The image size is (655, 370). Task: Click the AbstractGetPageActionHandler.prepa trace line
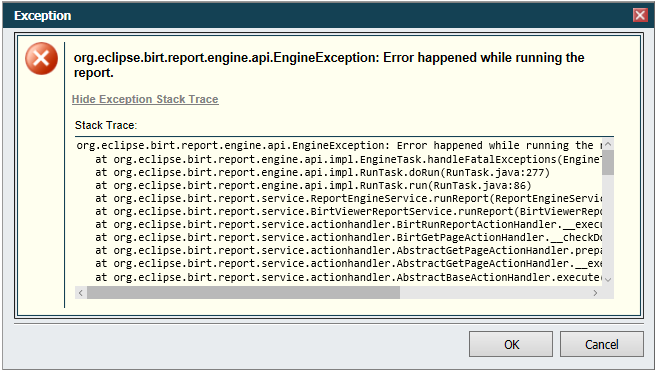pyautogui.click(x=348, y=250)
